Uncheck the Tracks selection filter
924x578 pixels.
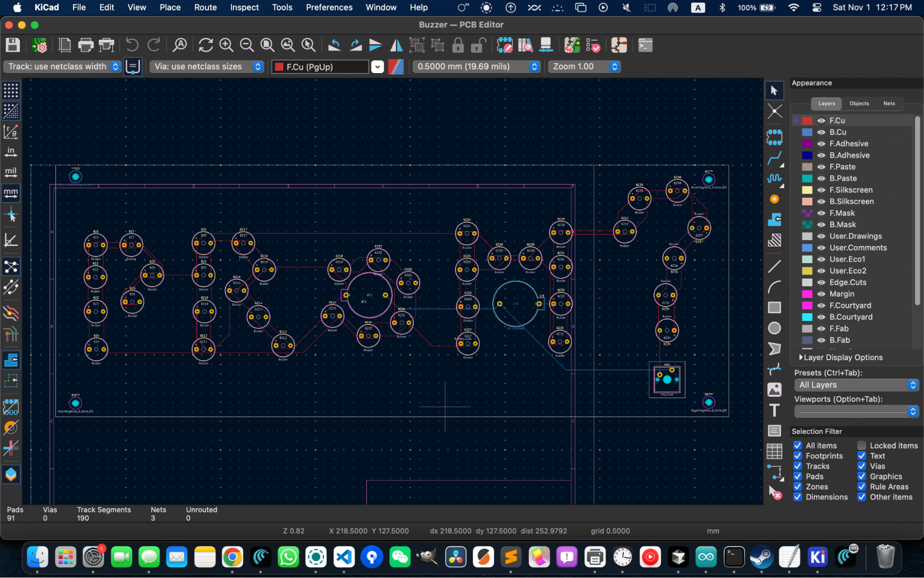click(798, 466)
